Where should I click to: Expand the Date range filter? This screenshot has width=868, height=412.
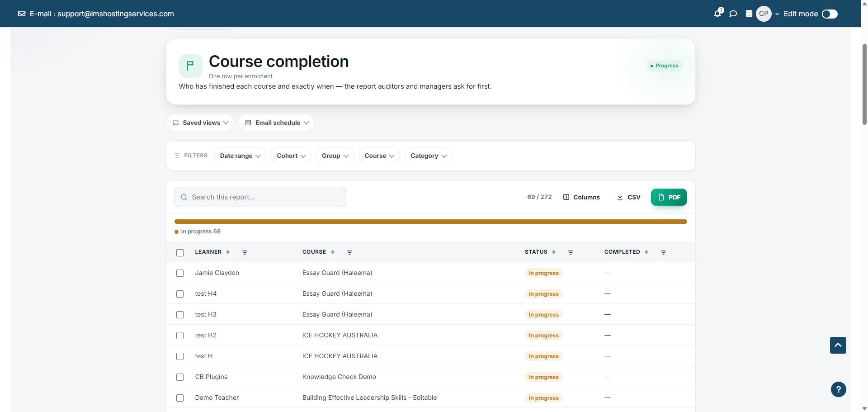(240, 156)
